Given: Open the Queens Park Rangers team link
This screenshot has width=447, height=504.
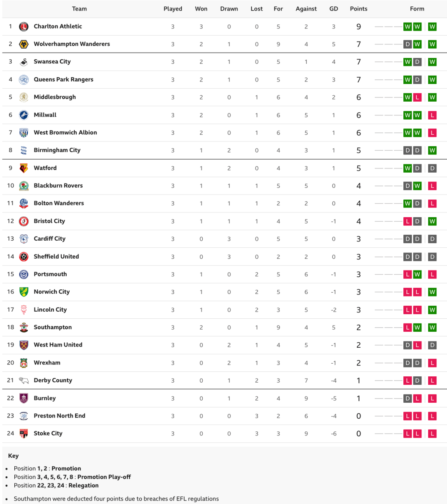Looking at the screenshot, I should click(63, 79).
